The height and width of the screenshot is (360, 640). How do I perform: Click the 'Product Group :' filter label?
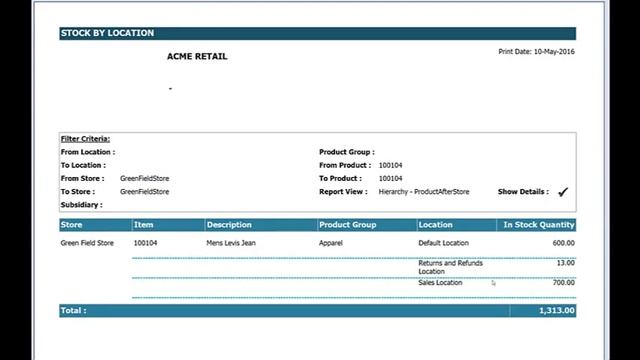click(x=347, y=152)
